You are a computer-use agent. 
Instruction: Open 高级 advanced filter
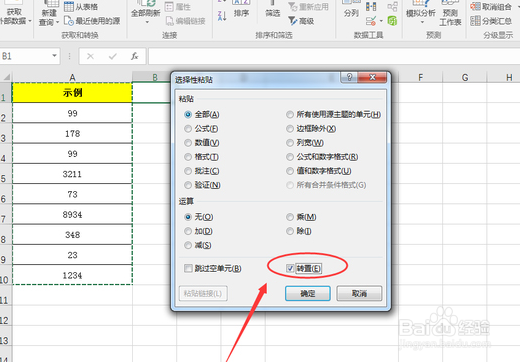click(x=301, y=21)
